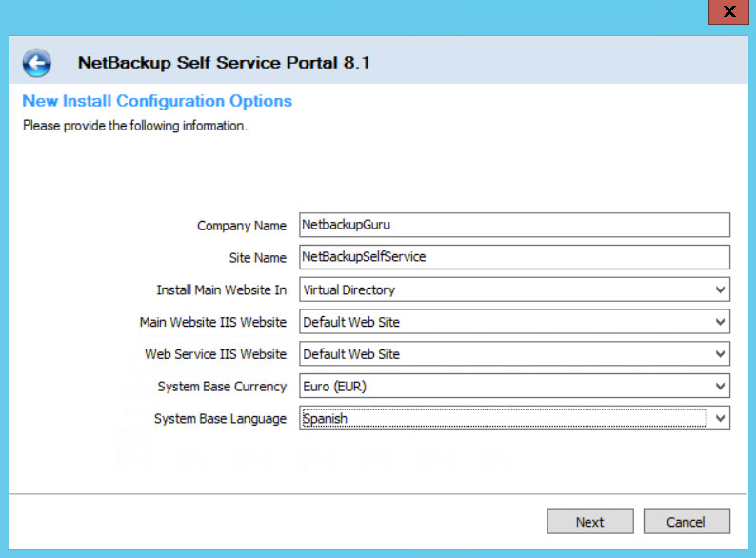
Task: Open the System Base Language dropdown
Action: click(x=514, y=418)
